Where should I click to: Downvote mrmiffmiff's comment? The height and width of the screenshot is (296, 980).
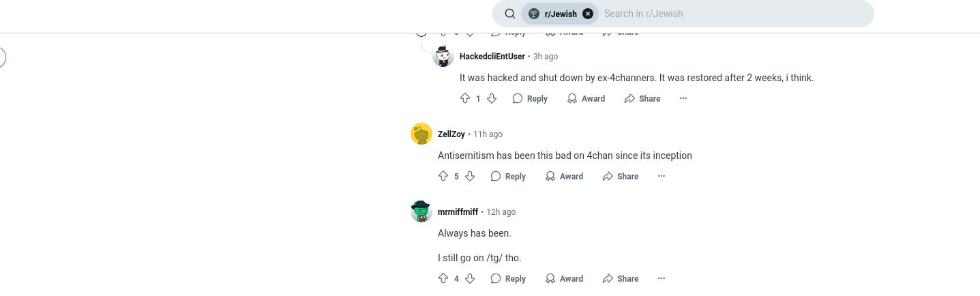point(469,278)
